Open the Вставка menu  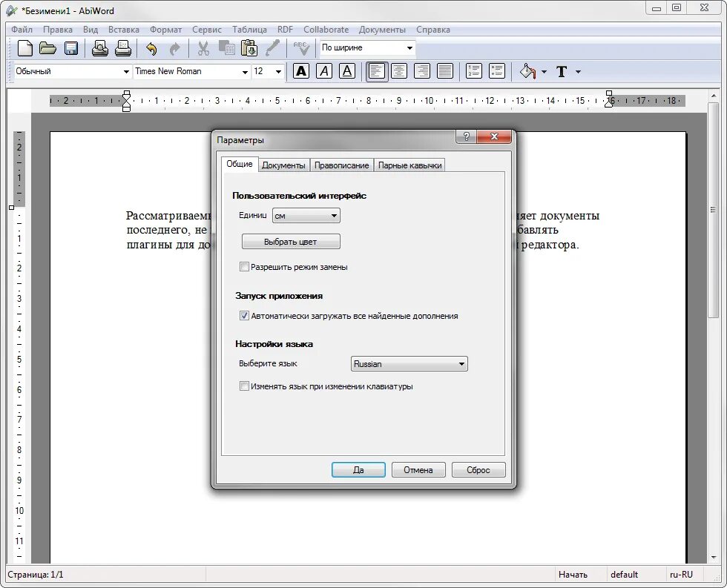pyautogui.click(x=124, y=30)
